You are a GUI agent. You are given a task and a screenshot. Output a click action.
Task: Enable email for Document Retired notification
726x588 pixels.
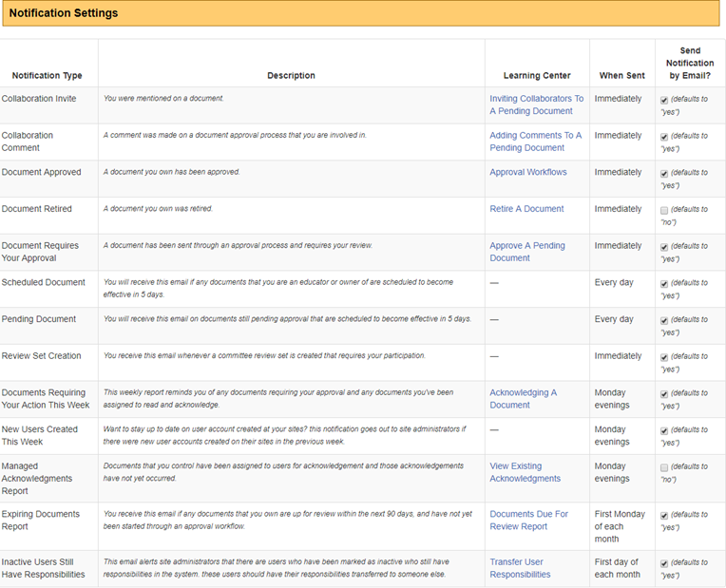(664, 211)
